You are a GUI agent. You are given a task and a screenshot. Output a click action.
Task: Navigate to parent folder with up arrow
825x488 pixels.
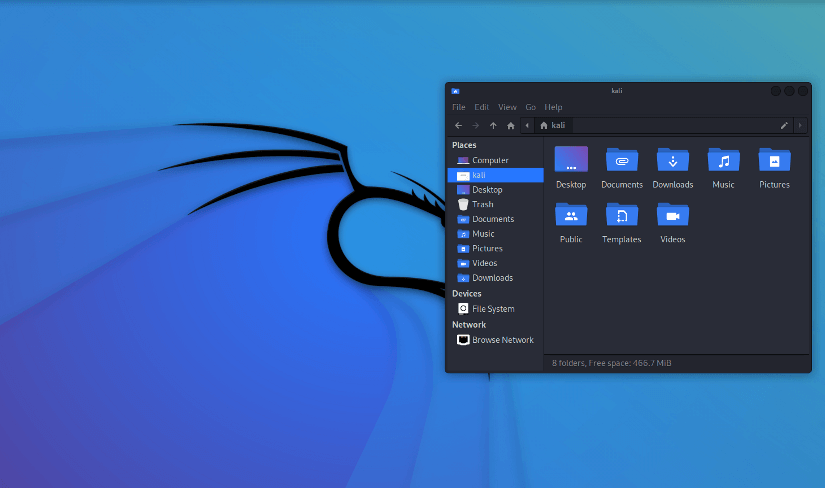coord(493,125)
